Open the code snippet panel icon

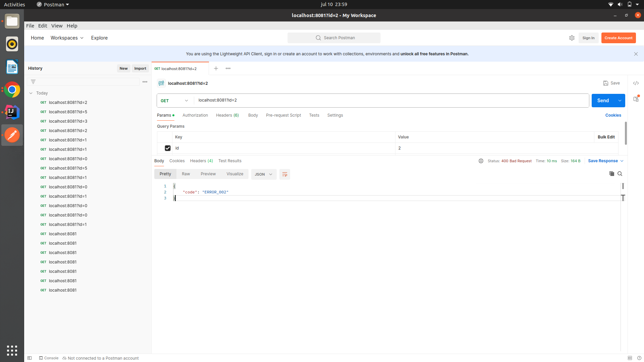[x=636, y=83]
